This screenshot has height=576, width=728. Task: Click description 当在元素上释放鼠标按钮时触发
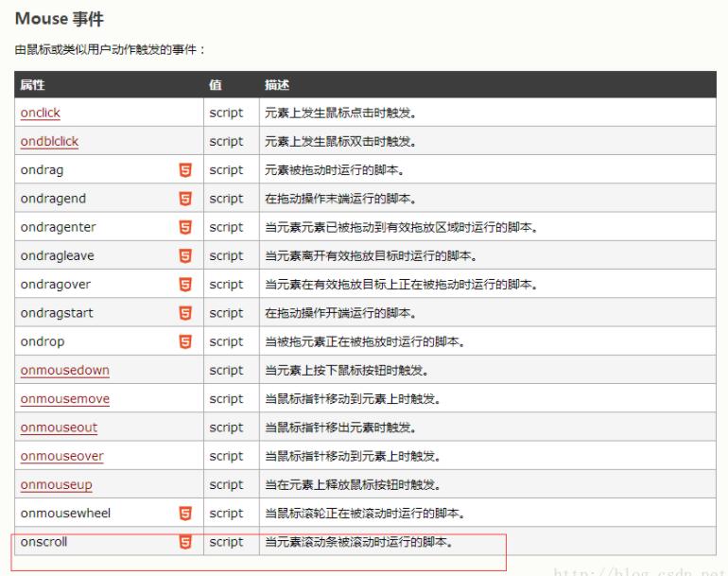tap(353, 485)
